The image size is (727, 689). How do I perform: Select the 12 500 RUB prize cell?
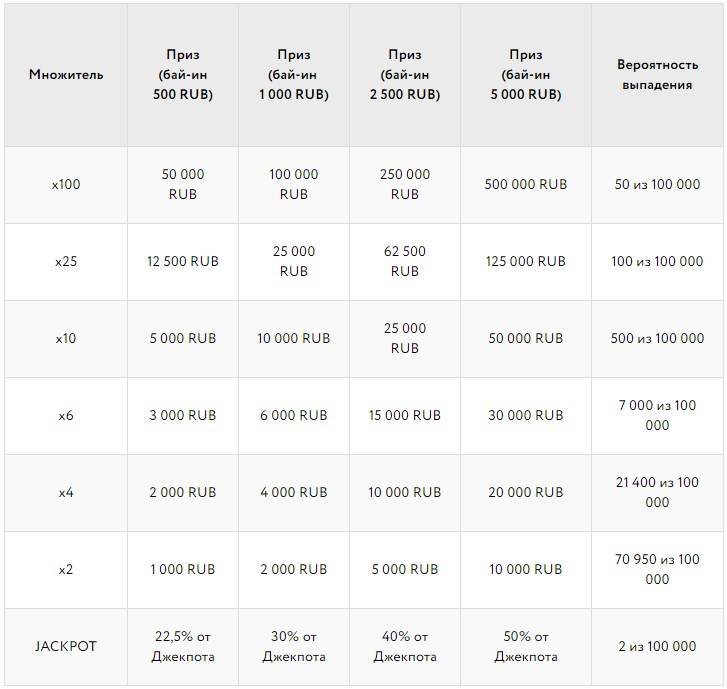point(183,262)
